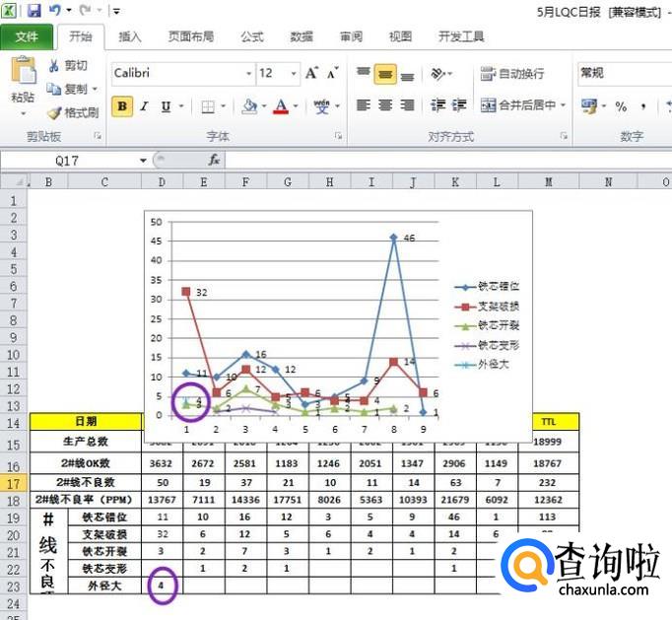Screen dimensions: 672x620
Task: Switch to the 视图 (View) tab
Action: [400, 36]
